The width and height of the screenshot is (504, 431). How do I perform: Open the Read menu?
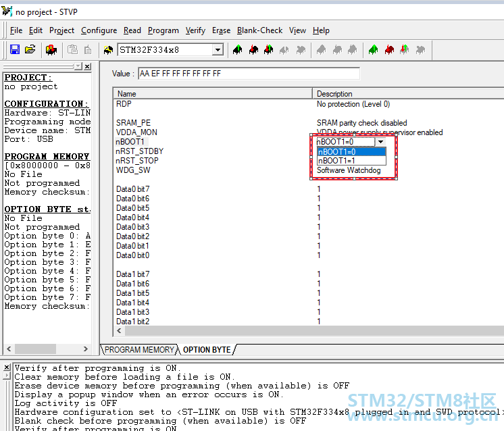coord(132,30)
